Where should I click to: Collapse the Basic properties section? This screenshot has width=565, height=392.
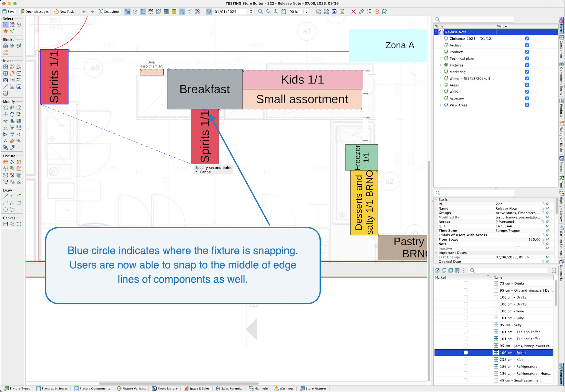(x=436, y=200)
